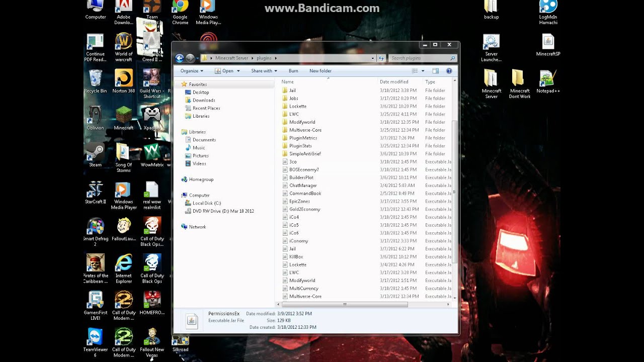Select the Multiverse-Core folder row
The height and width of the screenshot is (362, 644).
363,130
